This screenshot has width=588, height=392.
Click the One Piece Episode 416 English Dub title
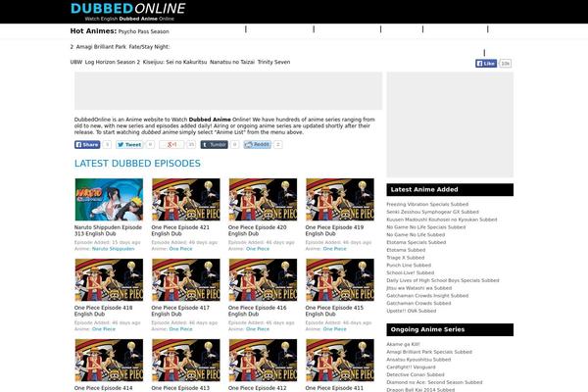point(257,311)
